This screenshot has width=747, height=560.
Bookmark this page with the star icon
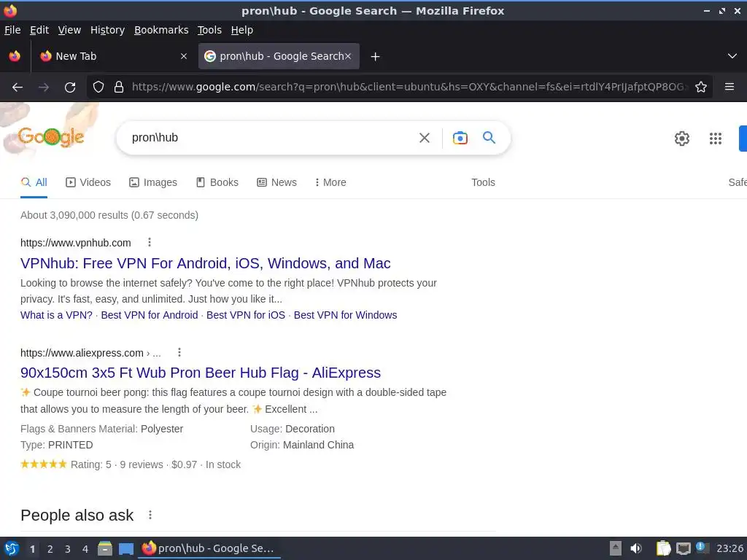pos(701,87)
